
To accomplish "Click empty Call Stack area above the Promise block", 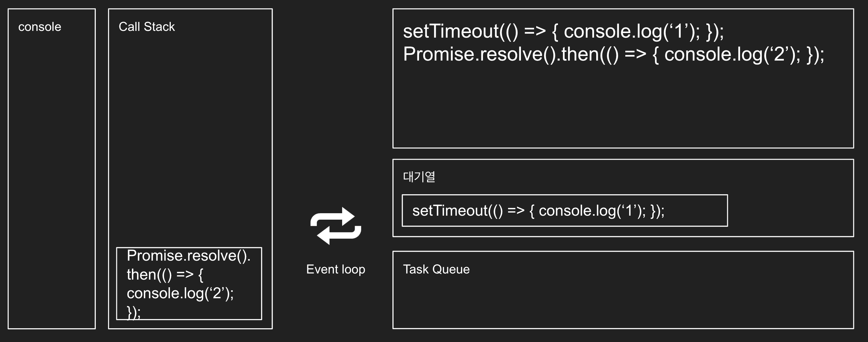I will tap(190, 135).
